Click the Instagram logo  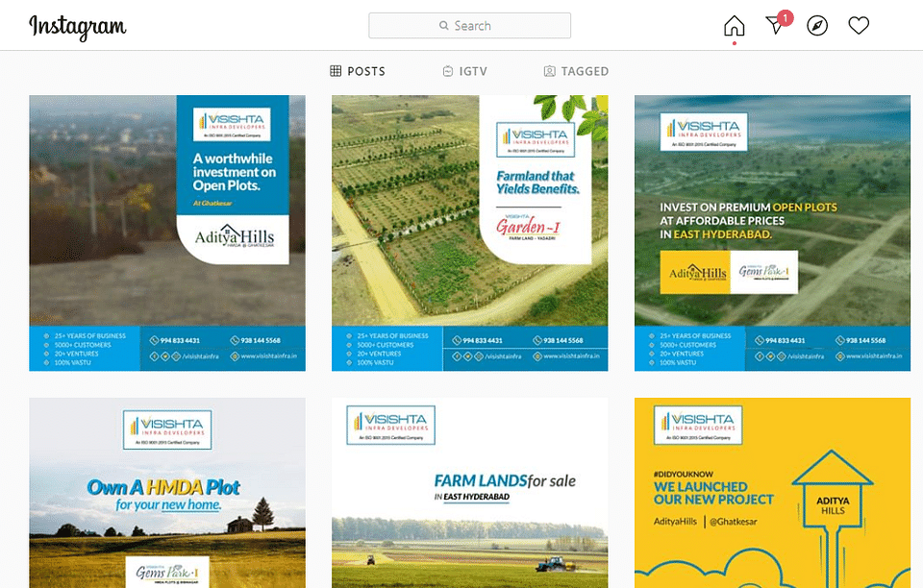click(78, 27)
